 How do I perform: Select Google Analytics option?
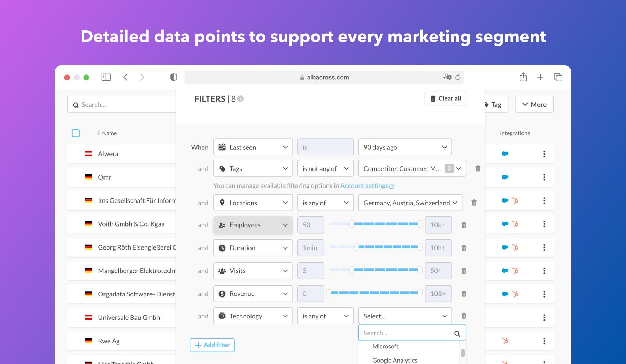[x=395, y=360]
